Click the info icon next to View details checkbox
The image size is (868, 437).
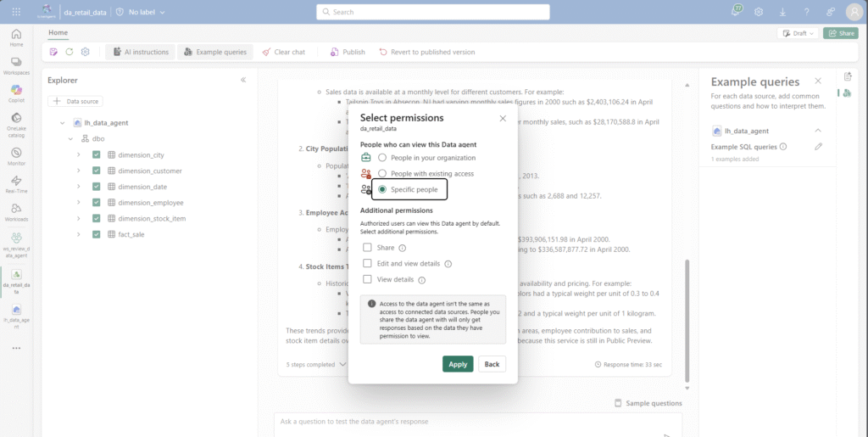421,280
